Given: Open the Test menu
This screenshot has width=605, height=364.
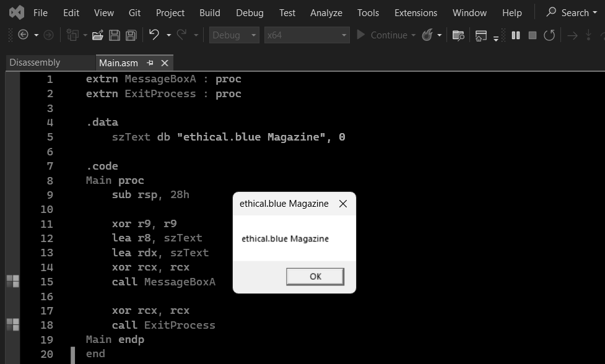Looking at the screenshot, I should tap(287, 13).
